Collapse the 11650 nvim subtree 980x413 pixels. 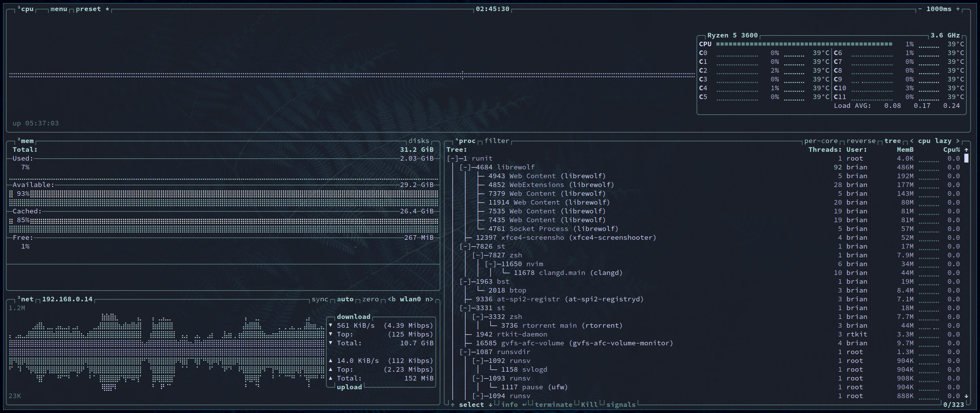tap(490, 264)
